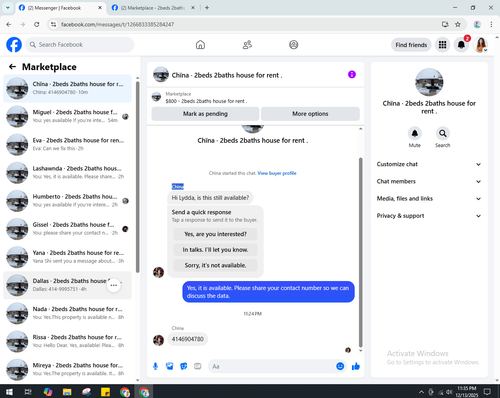
Task: Click Mark as pending button
Action: point(205,114)
